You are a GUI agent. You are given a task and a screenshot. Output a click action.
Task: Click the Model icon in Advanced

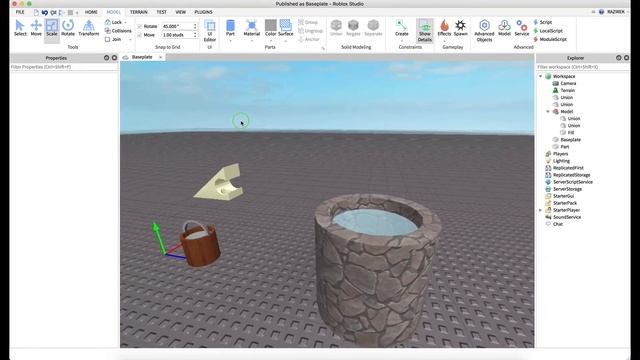(504, 28)
